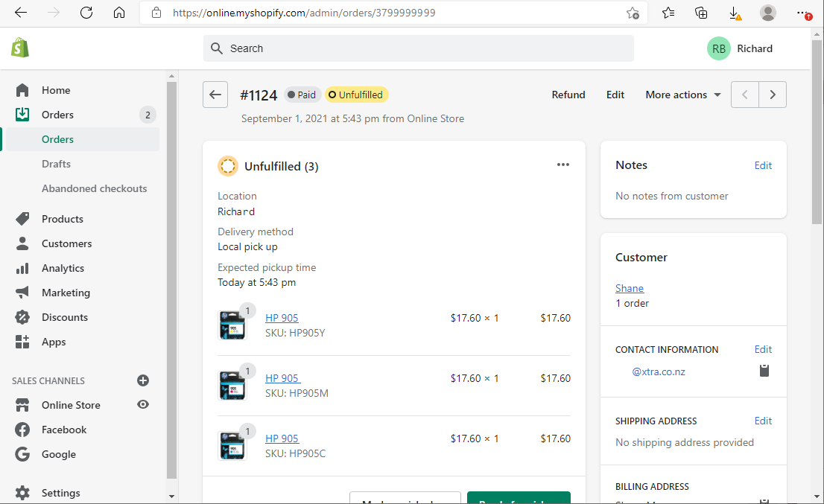Viewport: 824px width, 504px height.
Task: Open HP 905 product with SKU HP905C
Action: pos(282,439)
